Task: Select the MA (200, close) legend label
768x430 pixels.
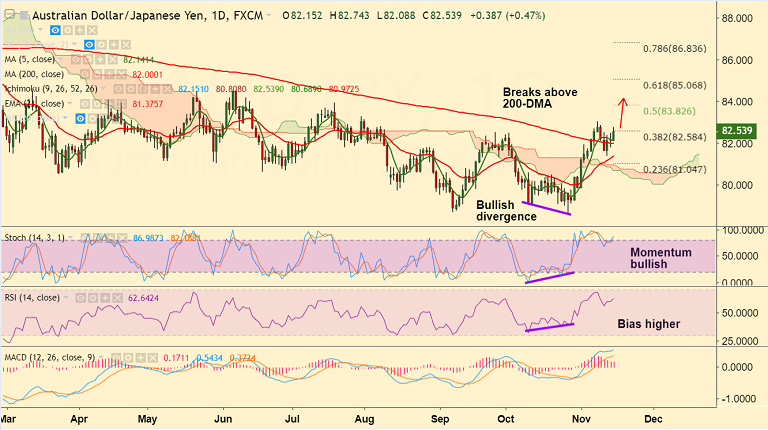Action: click(34, 74)
